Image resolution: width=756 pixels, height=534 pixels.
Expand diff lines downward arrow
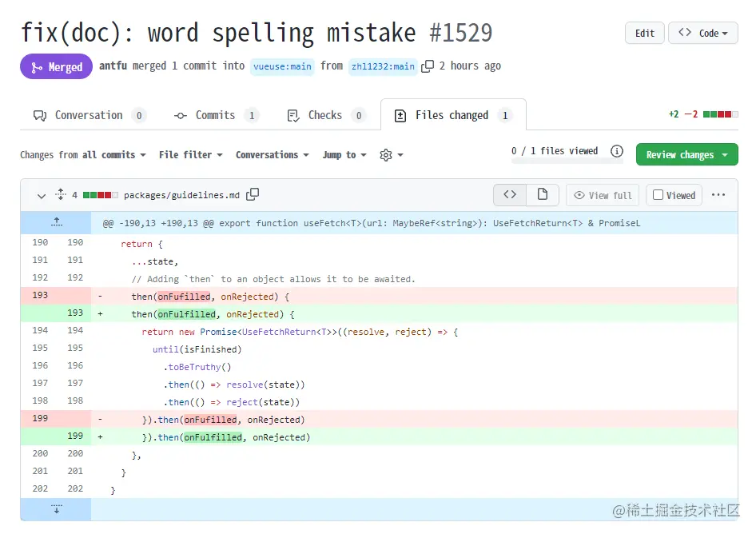[x=57, y=509]
